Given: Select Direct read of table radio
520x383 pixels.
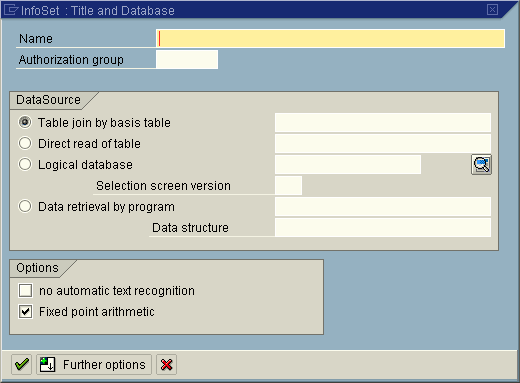Looking at the screenshot, I should [25, 143].
